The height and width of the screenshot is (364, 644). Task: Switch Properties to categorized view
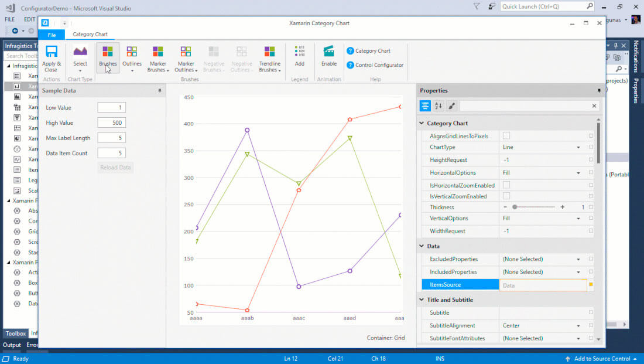pos(425,106)
